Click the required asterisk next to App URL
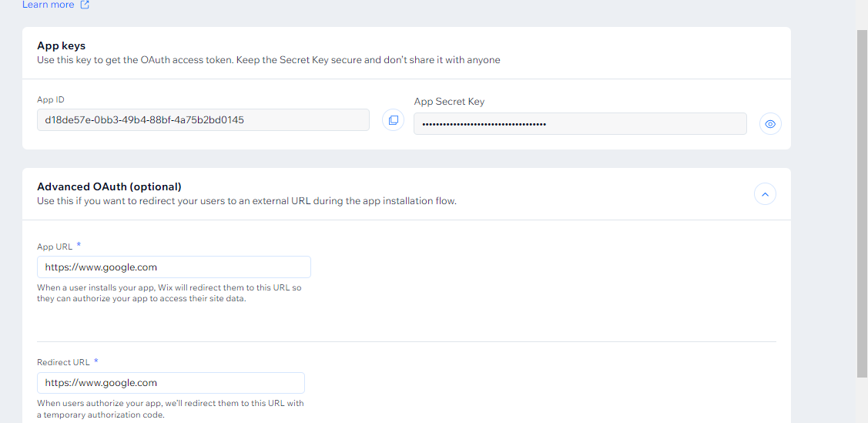Screen dimensions: 868x423 [79, 245]
